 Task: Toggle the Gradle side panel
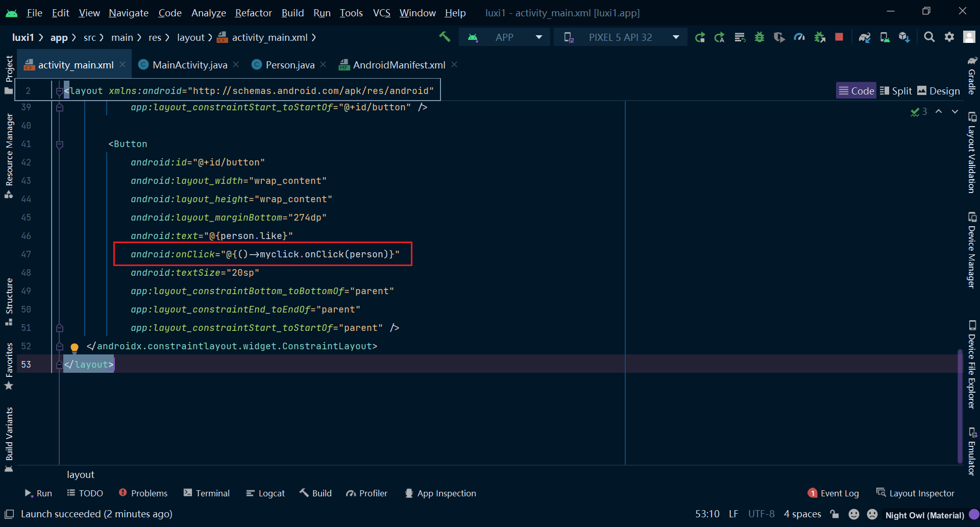[972, 76]
